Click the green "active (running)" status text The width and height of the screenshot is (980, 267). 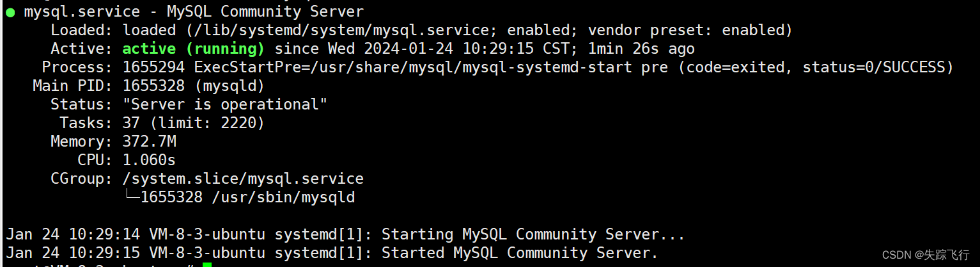(193, 49)
